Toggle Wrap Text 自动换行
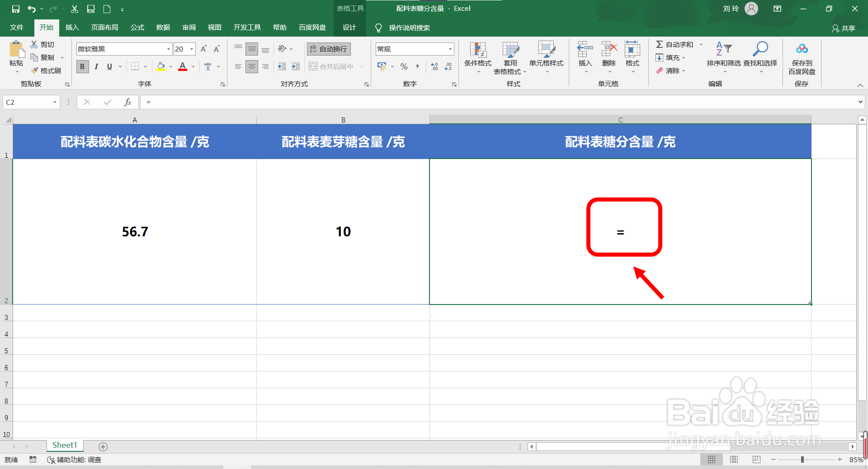 tap(329, 49)
